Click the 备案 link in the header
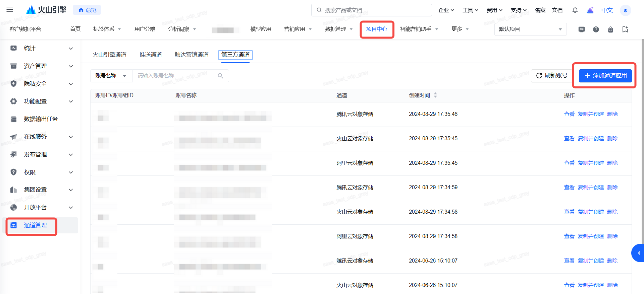Image resolution: width=644 pixels, height=294 pixels. [x=540, y=10]
